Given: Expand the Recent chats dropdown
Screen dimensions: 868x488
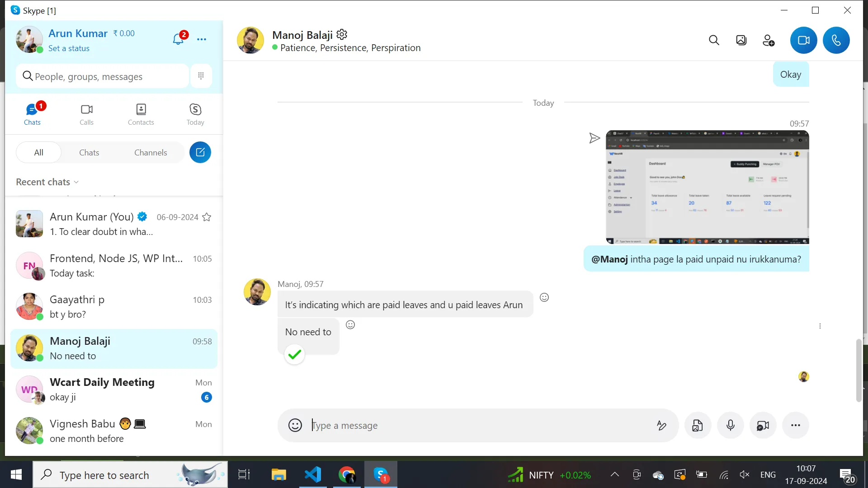Looking at the screenshot, I should click(x=47, y=182).
